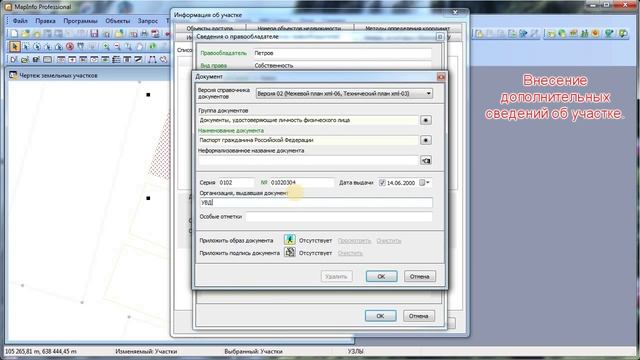The width and height of the screenshot is (640, 360).
Task: Open the Запрос menu
Action: point(148,20)
